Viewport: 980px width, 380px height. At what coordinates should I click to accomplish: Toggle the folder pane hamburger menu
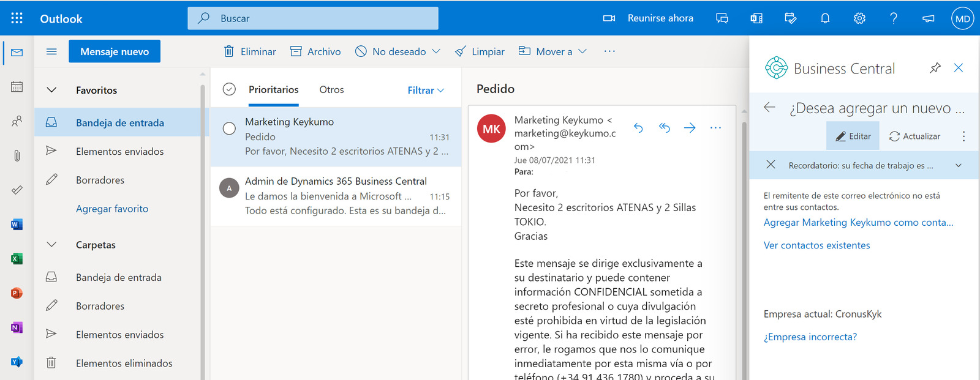(x=51, y=51)
